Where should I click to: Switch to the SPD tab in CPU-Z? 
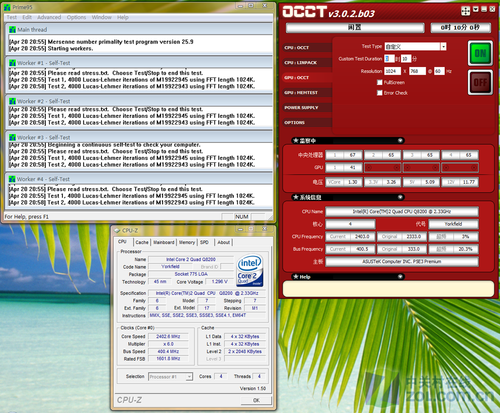pos(204,242)
